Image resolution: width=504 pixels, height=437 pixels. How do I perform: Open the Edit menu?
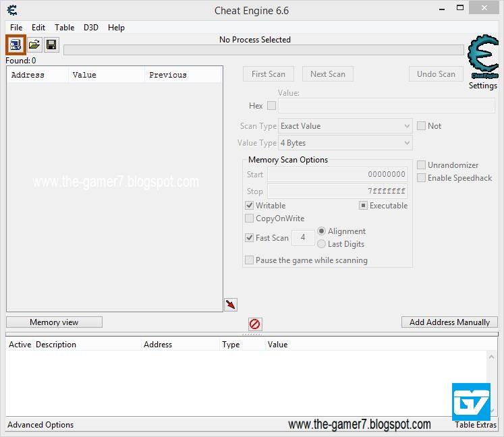click(38, 28)
